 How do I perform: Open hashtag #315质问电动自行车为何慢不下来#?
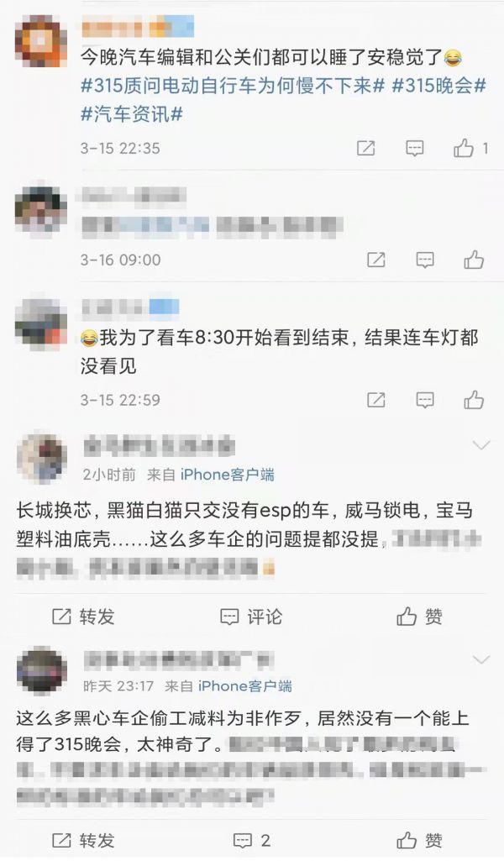(232, 87)
